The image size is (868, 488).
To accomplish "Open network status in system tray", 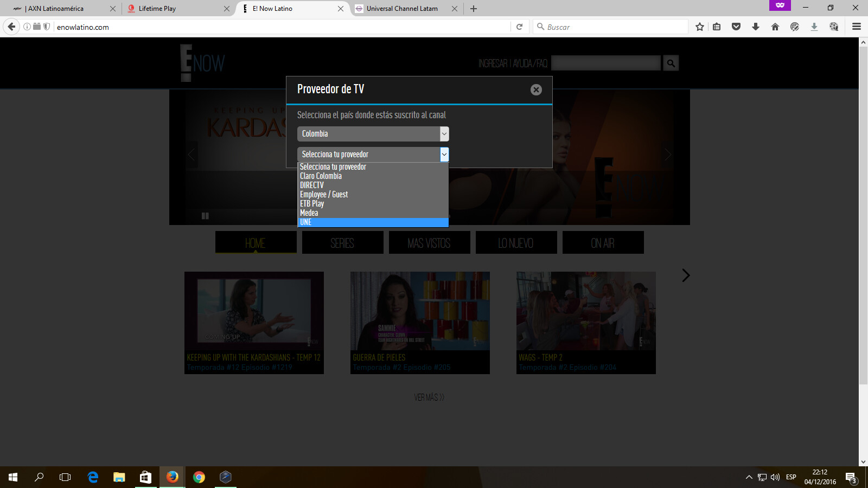I will click(x=762, y=477).
